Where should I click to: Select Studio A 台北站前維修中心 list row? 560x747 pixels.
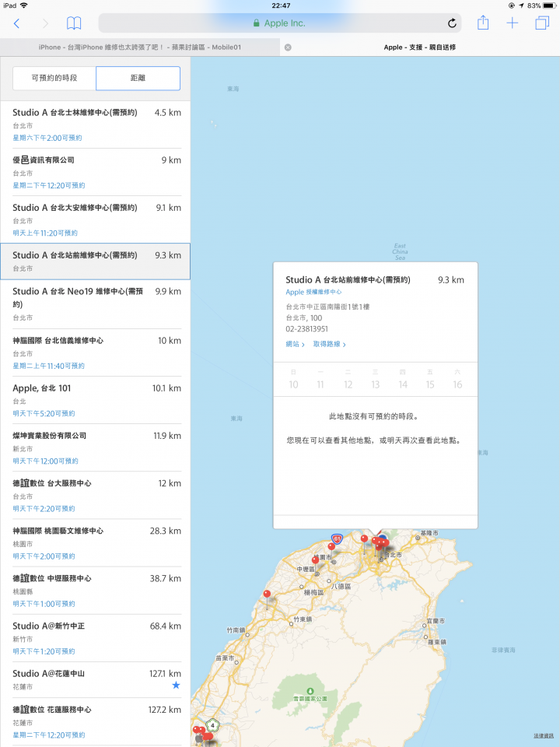pyautogui.click(x=95, y=261)
